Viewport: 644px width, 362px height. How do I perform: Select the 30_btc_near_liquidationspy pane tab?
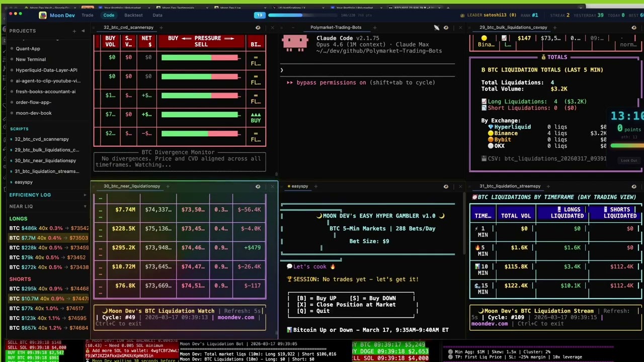tap(131, 186)
